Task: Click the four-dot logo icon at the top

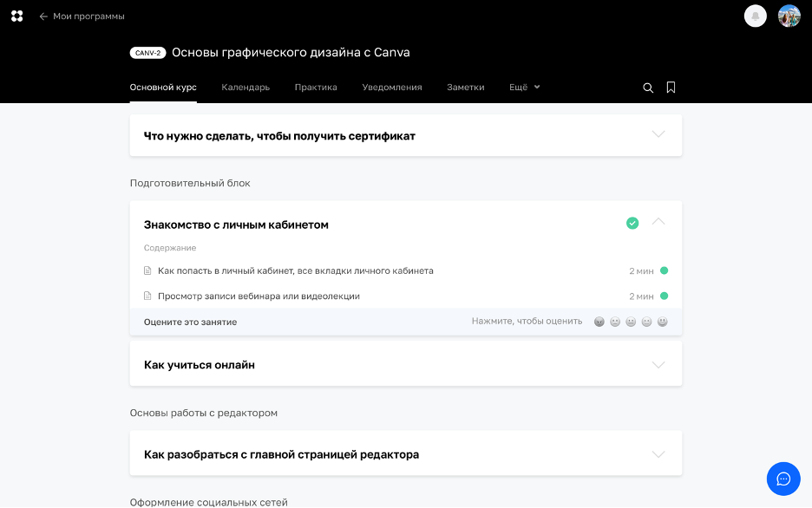Action: click(17, 16)
